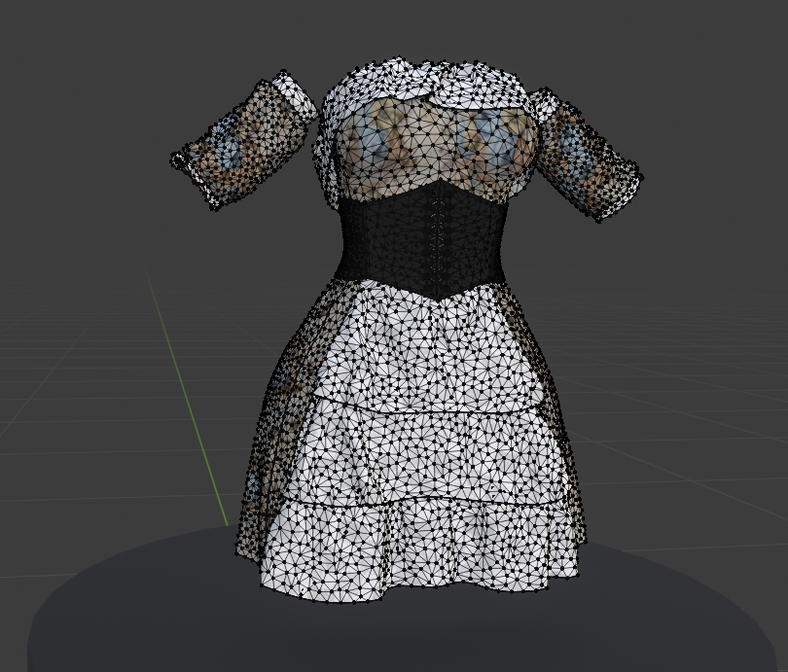Screen dimensions: 788x672
Task: Click the dress's left puffed sleeve mesh
Action: coord(244,141)
